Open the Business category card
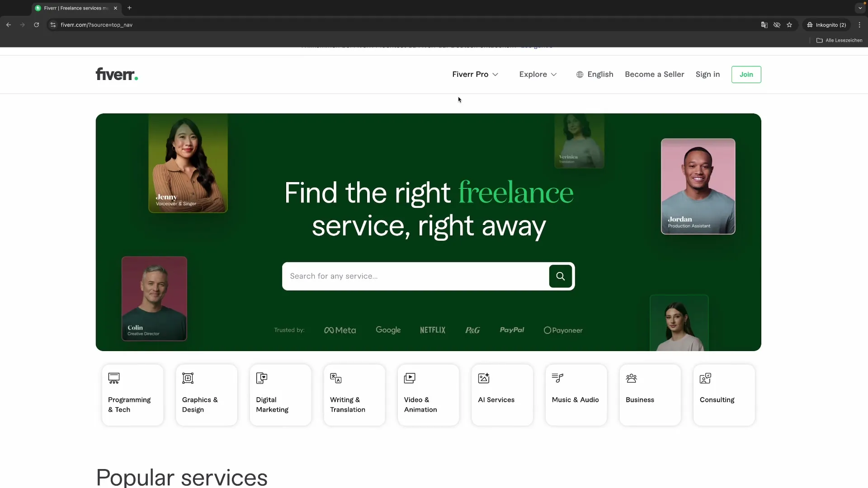Screen dimensions: 868x488 tap(650, 395)
